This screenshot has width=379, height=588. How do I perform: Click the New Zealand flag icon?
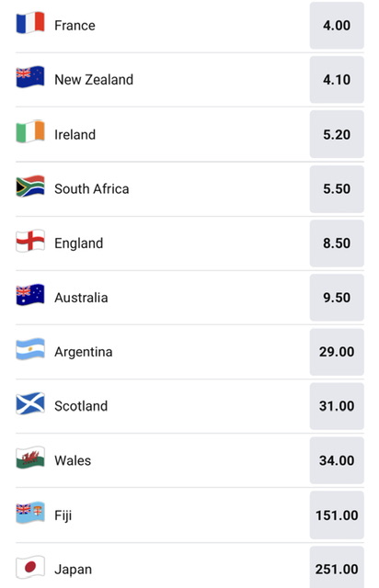point(30,77)
